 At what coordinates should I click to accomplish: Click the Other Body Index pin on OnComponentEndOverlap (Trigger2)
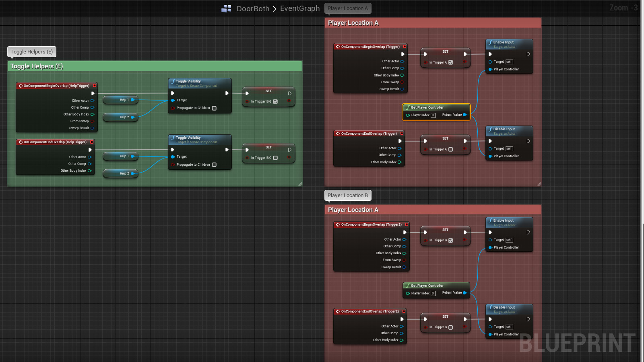coord(401,340)
